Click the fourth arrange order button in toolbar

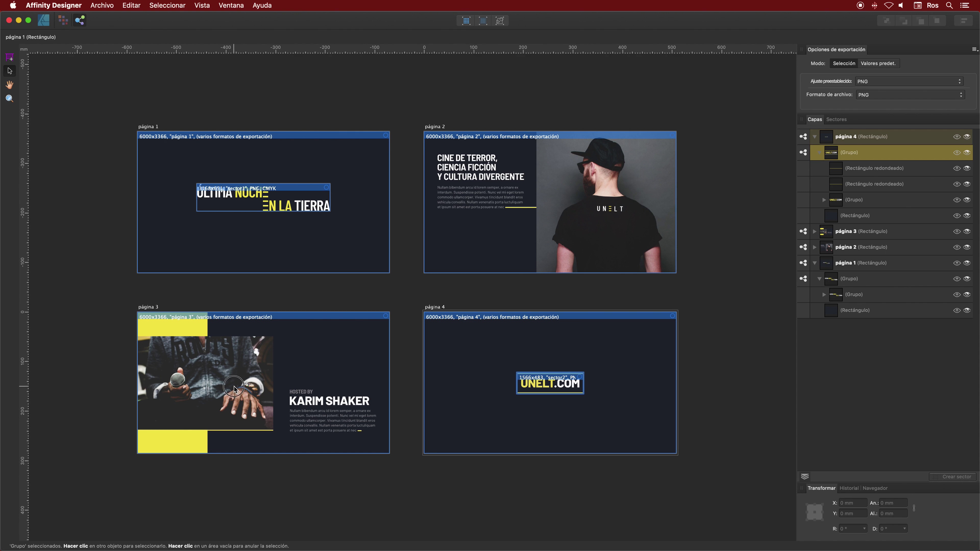point(937,20)
